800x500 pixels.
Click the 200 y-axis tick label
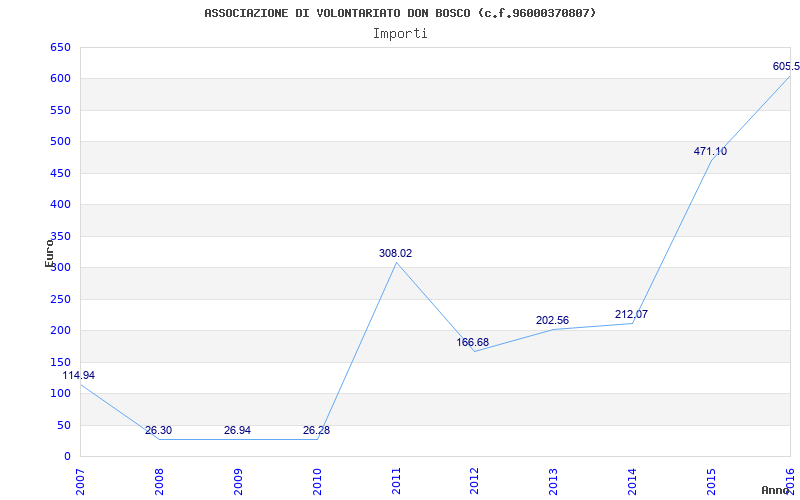point(60,331)
